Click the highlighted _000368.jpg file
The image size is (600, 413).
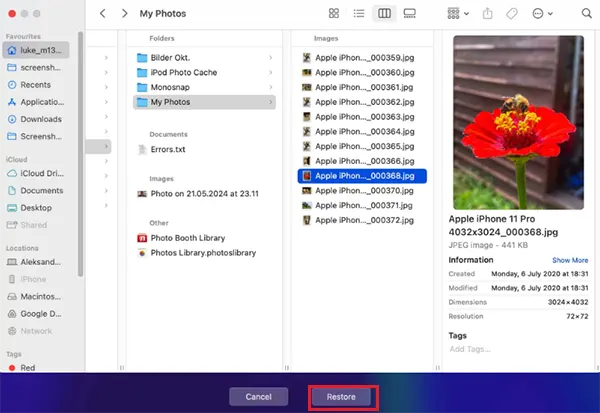(362, 176)
